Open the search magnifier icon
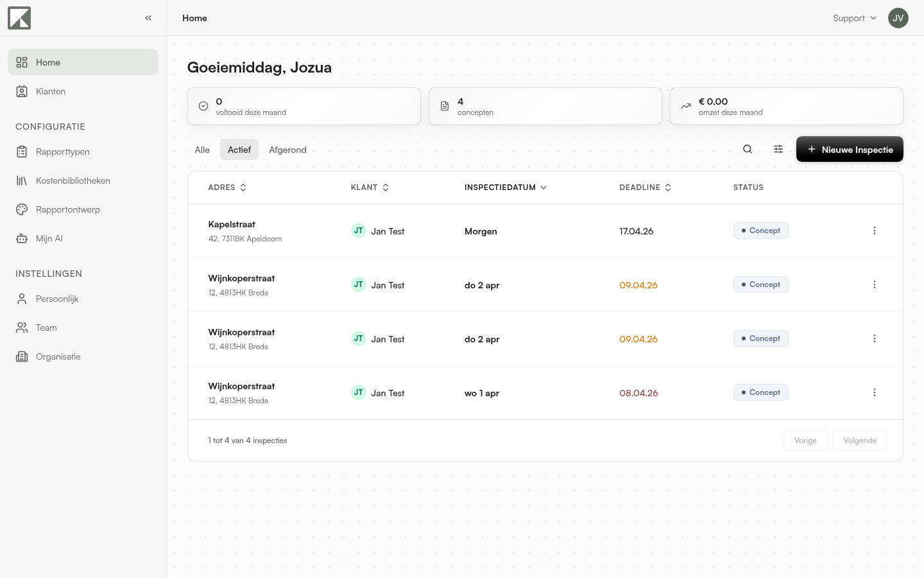This screenshot has height=578, width=924. point(748,149)
